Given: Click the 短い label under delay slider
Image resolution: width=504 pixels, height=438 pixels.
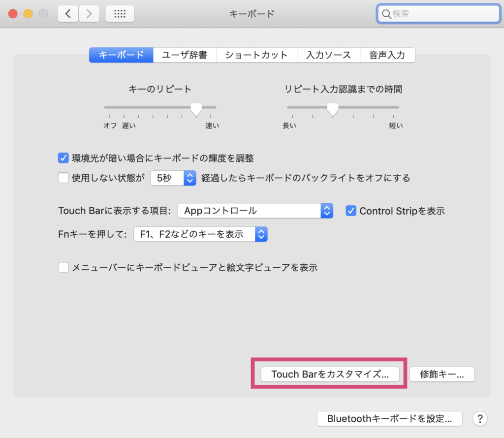Looking at the screenshot, I should [x=396, y=125].
